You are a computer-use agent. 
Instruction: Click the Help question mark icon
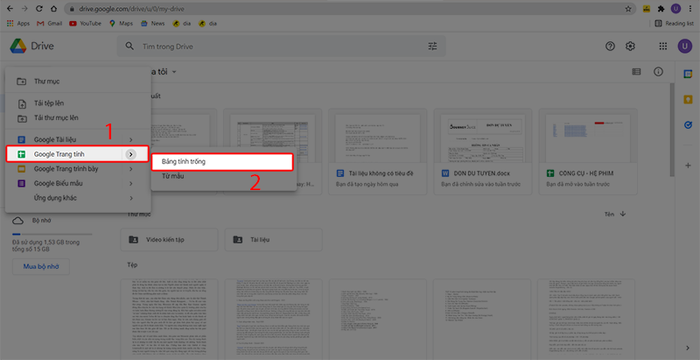pyautogui.click(x=610, y=46)
